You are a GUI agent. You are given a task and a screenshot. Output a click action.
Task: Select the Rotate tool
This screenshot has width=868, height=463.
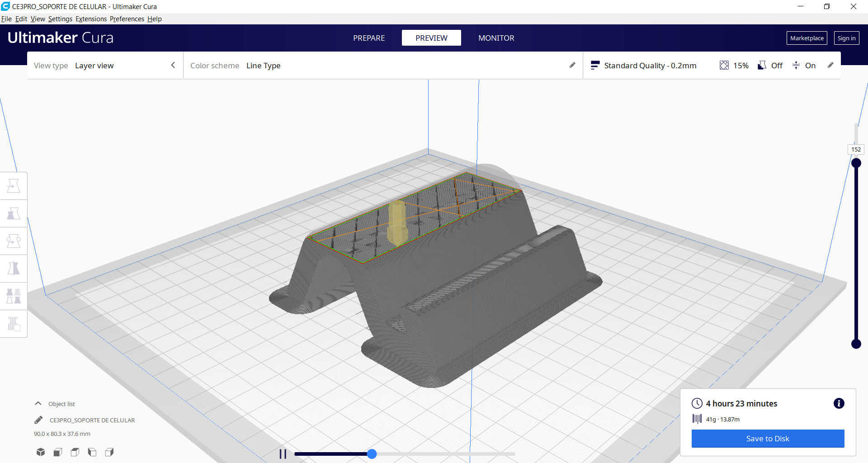click(13, 241)
